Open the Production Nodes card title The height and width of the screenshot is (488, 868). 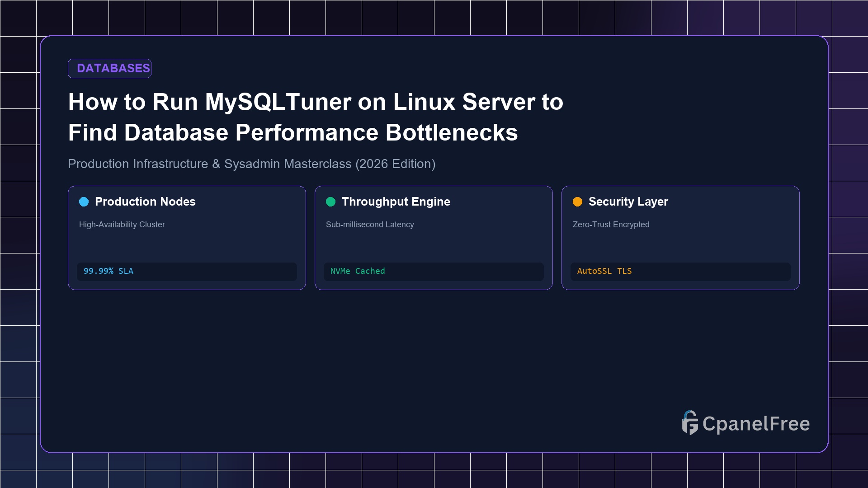tap(145, 202)
